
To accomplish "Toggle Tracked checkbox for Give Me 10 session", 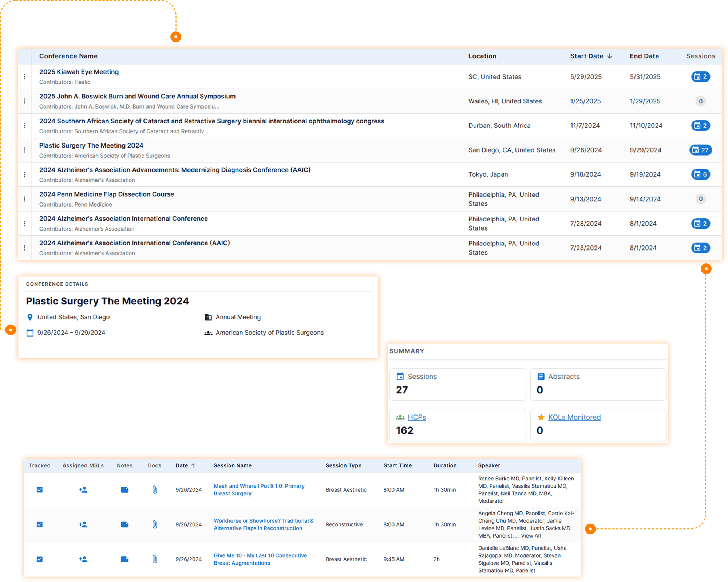I will click(40, 559).
